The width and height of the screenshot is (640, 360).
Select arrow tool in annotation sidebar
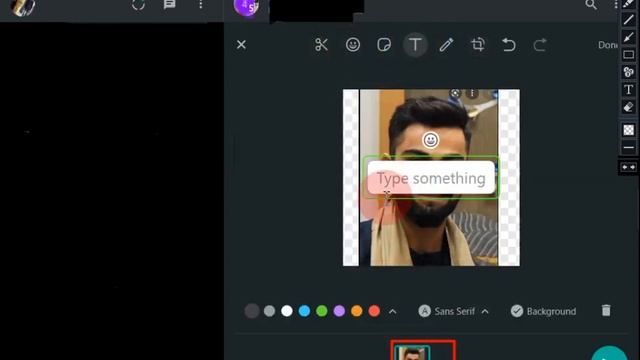(x=629, y=37)
